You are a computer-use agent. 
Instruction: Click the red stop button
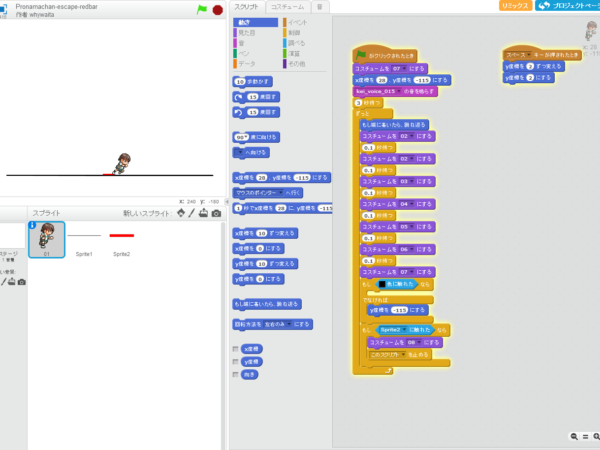pyautogui.click(x=218, y=10)
